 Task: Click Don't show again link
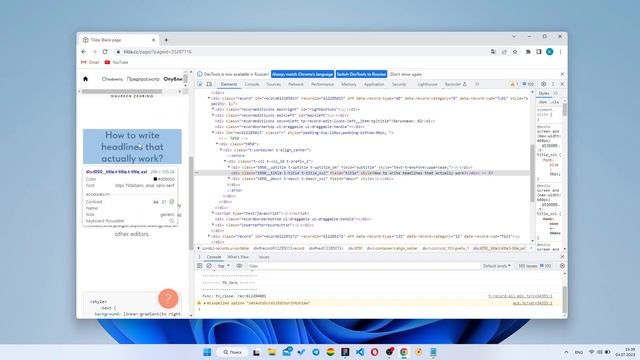406,74
